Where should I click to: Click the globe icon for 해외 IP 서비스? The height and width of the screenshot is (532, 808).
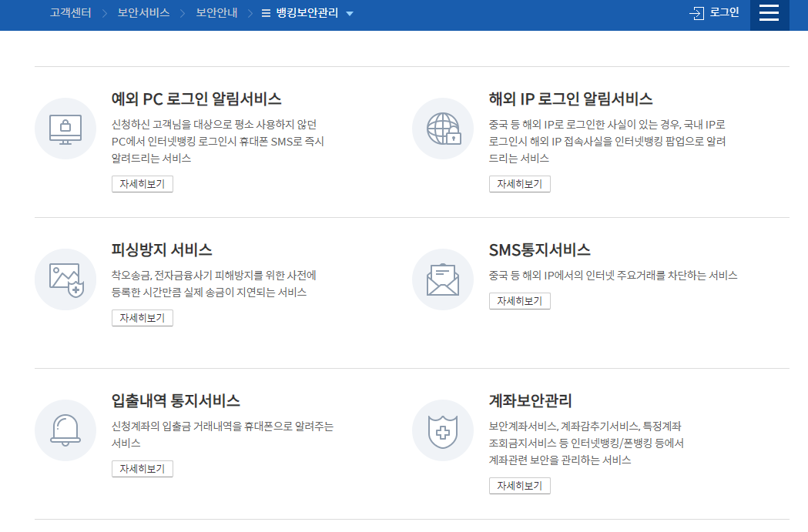(x=442, y=129)
